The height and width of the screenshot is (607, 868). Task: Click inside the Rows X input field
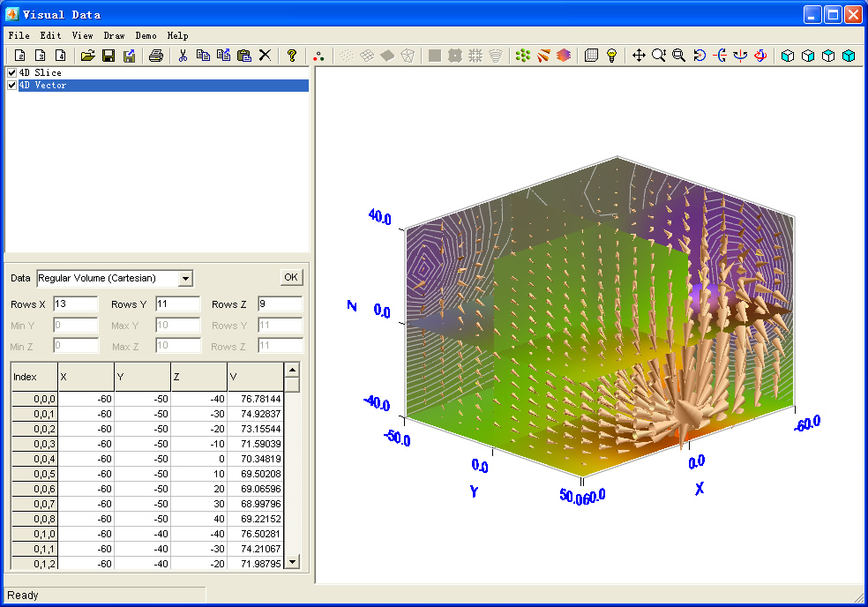coord(75,303)
